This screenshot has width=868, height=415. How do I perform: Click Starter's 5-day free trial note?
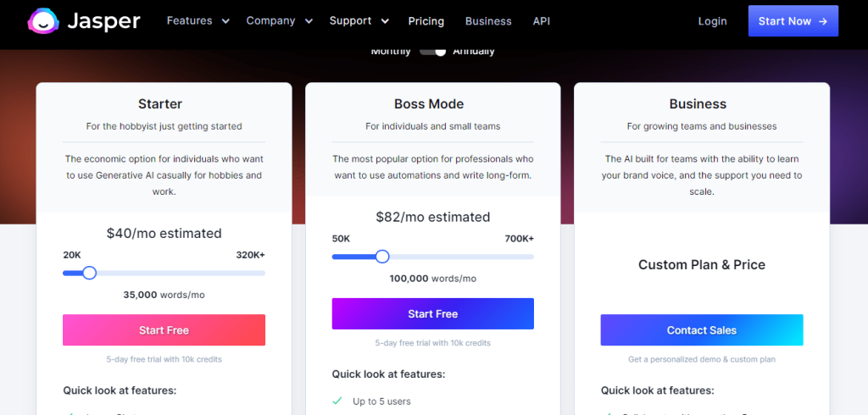tap(164, 359)
